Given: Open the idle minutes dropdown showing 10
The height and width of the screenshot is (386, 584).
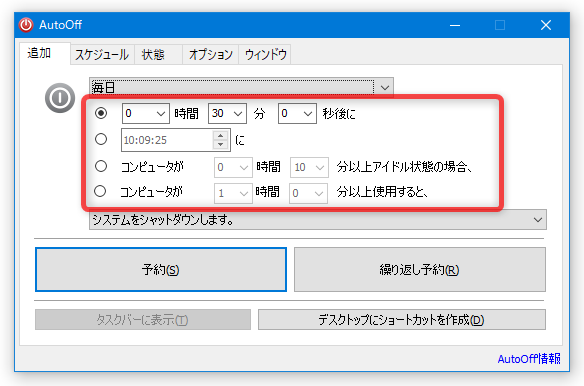Looking at the screenshot, I should coord(310,167).
